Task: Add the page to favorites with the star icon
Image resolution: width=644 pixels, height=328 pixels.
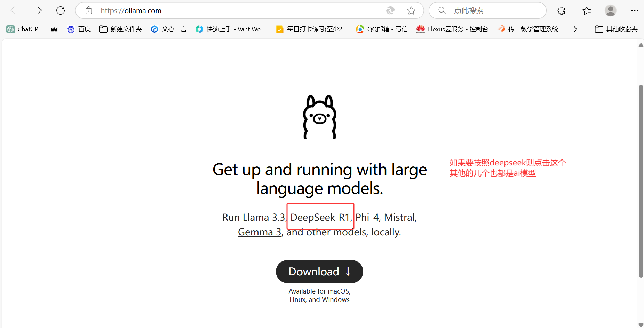Action: click(x=411, y=10)
